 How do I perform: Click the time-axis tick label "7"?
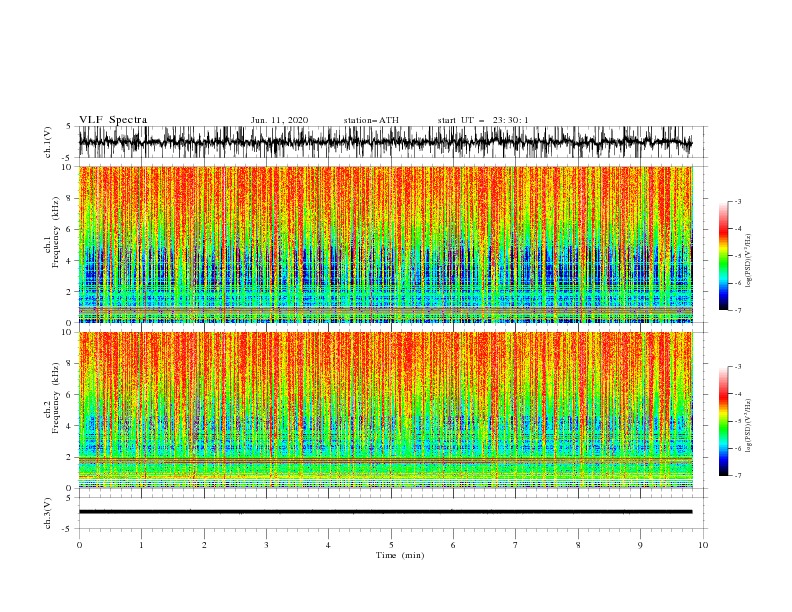tap(516, 545)
